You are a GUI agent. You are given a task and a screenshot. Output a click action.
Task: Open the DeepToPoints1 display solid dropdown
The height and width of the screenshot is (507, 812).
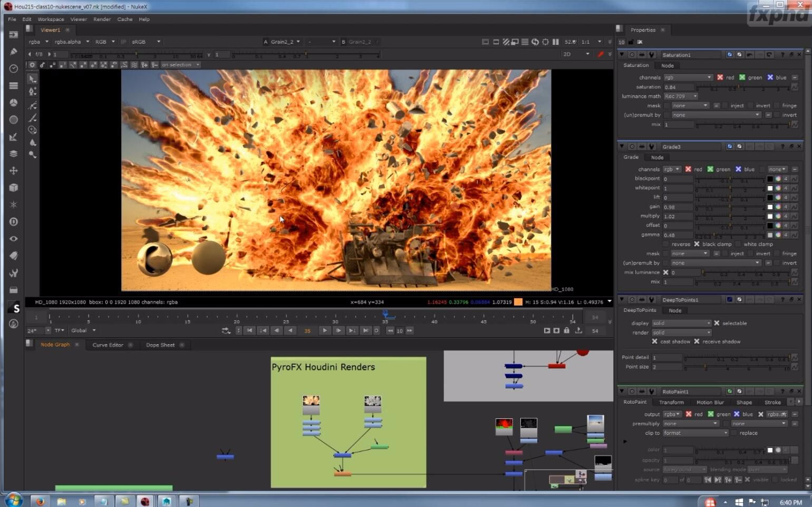coord(682,323)
